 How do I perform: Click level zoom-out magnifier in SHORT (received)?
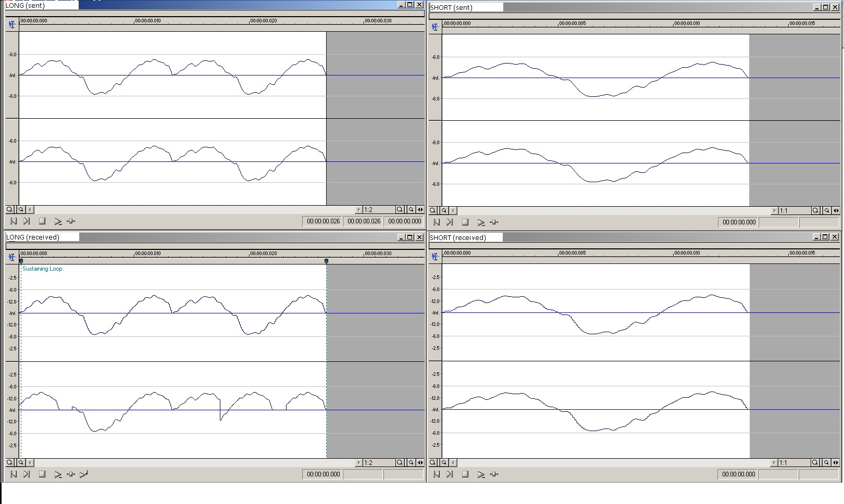(x=444, y=462)
